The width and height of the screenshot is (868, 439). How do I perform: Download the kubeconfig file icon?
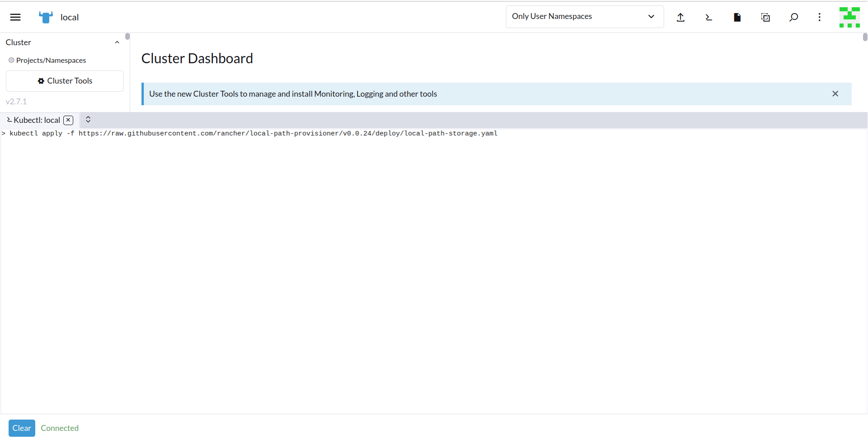[737, 17]
